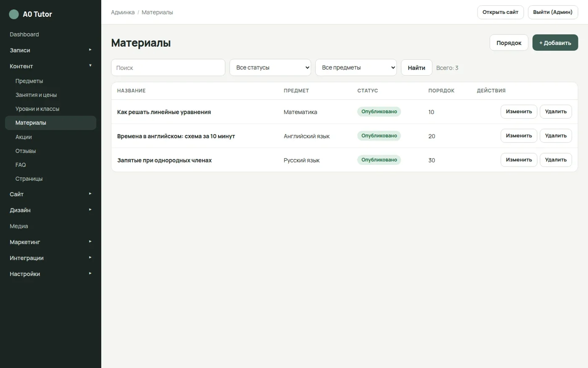The height and width of the screenshot is (368, 588).
Task: Click the order value 30
Action: click(431, 160)
